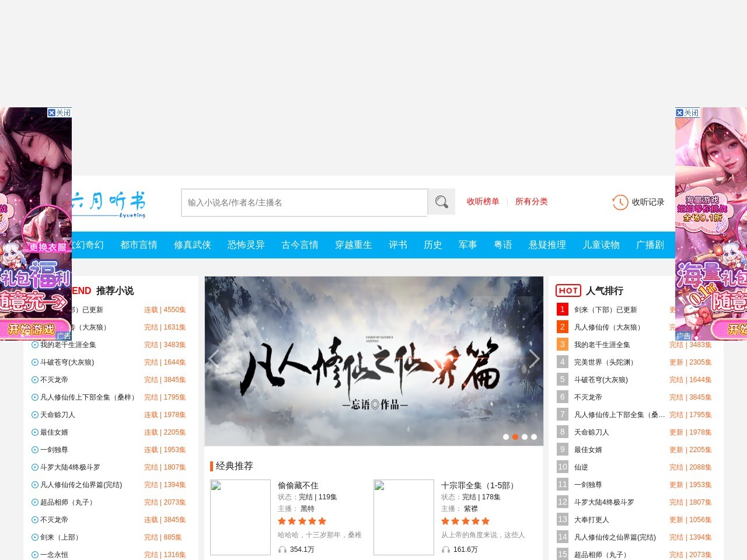Open 仙逆 in popularity ranking

581,467
